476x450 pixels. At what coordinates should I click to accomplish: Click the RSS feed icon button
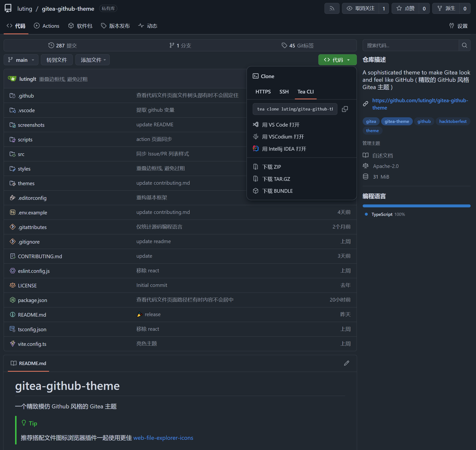[332, 9]
